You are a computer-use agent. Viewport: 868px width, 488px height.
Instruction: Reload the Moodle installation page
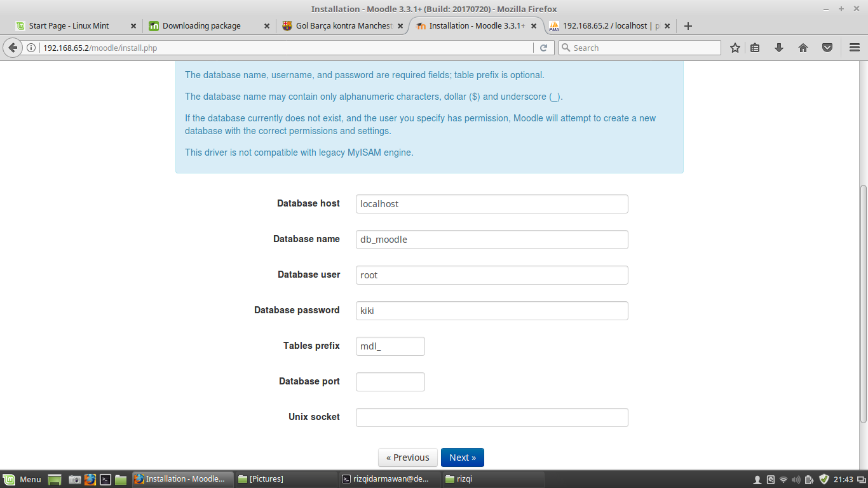click(544, 47)
